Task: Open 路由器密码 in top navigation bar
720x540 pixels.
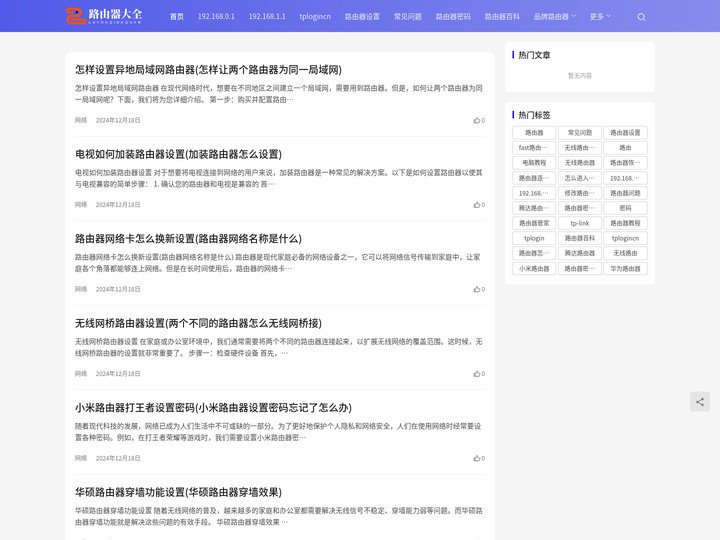Action: pos(453,17)
